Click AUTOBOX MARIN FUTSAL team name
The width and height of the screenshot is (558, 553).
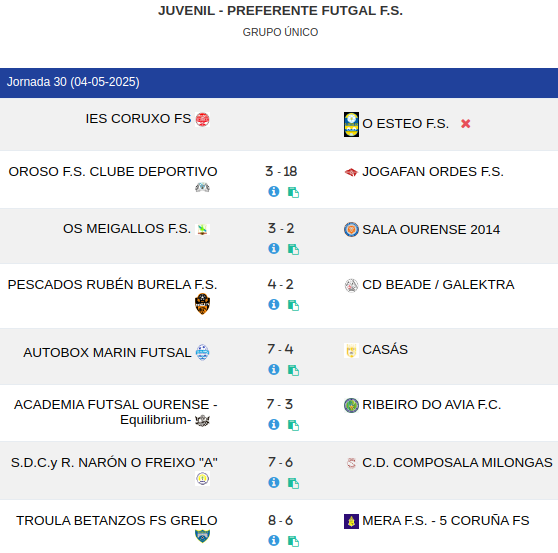(x=107, y=353)
